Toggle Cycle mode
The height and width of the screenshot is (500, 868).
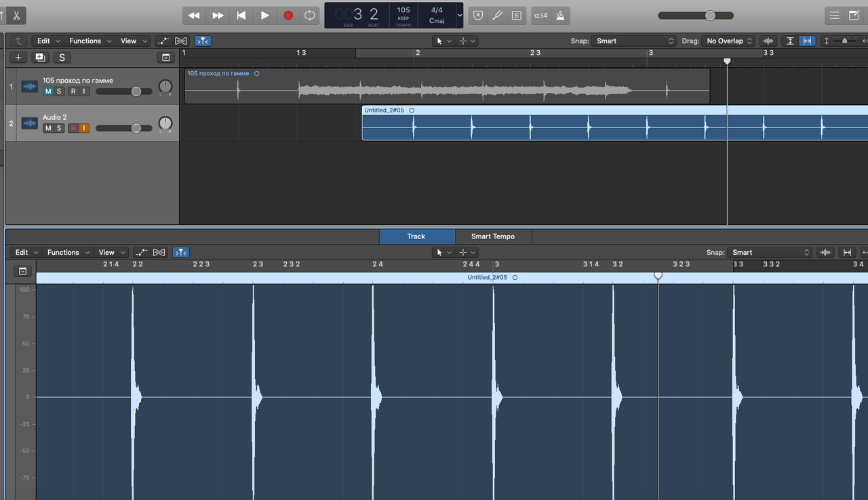[x=309, y=15]
